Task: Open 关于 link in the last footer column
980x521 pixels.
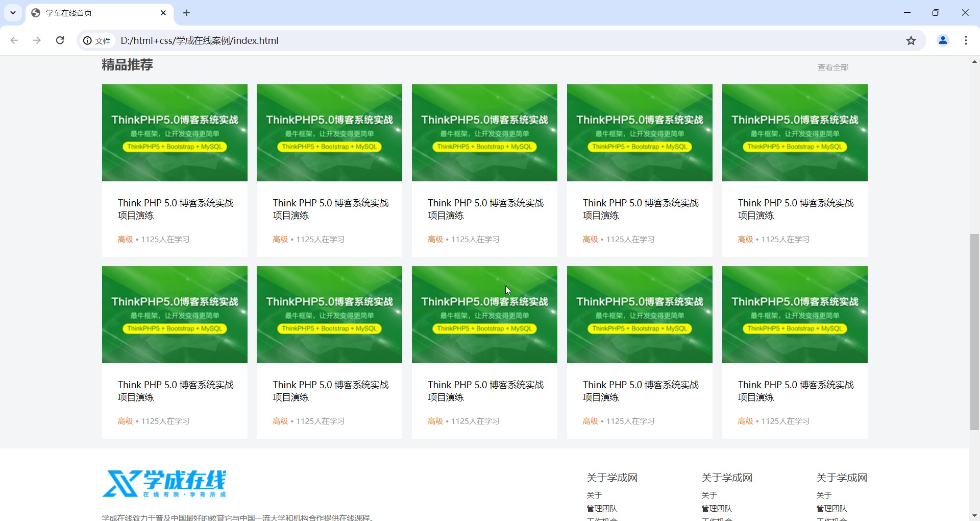Action: tap(824, 495)
